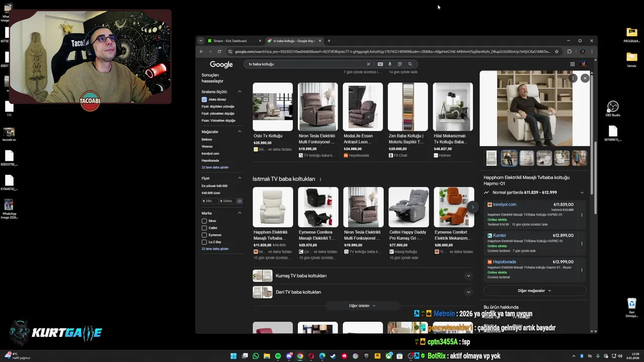Click the minimum price input field
The height and width of the screenshot is (362, 644).
[210, 201]
